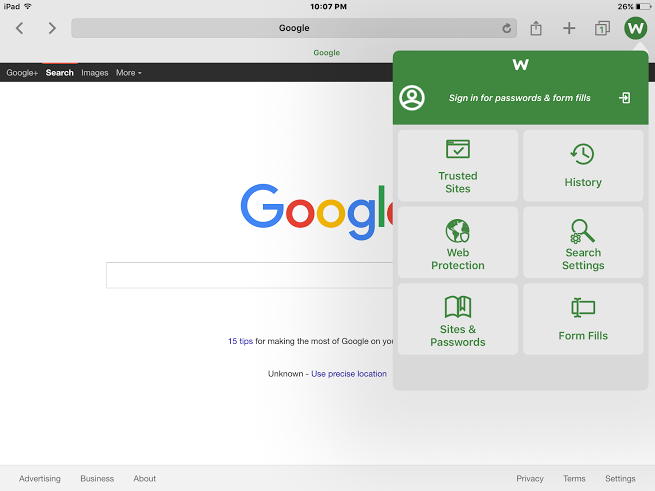This screenshot has height=491, width=655.
Task: Open the Advertising footer link
Action: coord(40,478)
